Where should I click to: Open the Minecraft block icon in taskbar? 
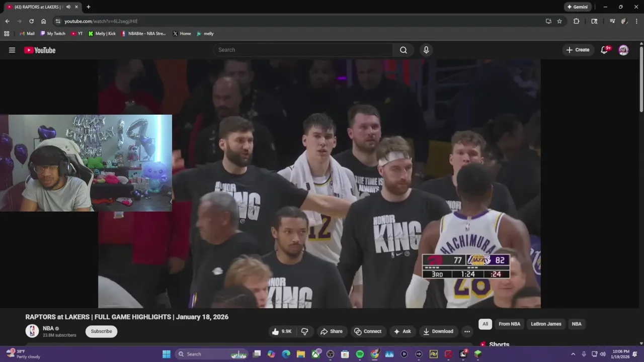(x=478, y=354)
